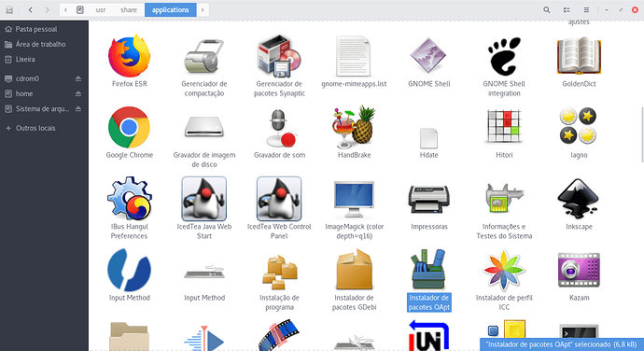Screen dimensions: 644x351
Task: Select the Google Chrome icon
Action: pos(129,127)
